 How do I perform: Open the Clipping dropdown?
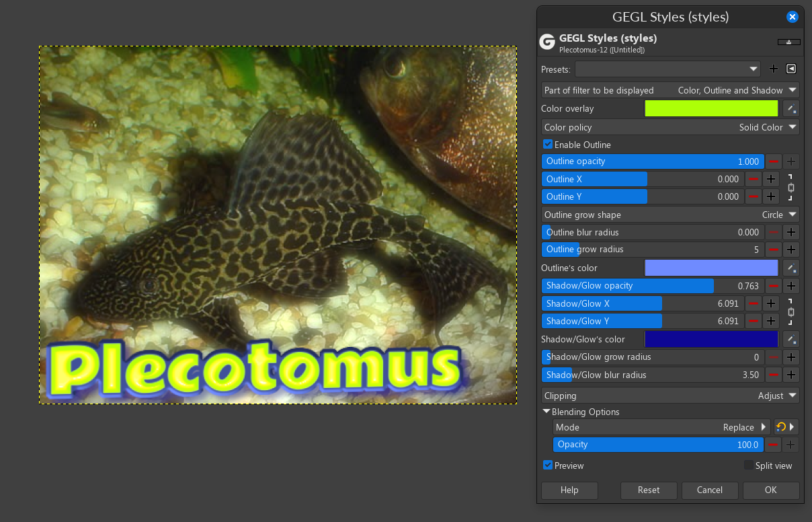pyautogui.click(x=670, y=396)
